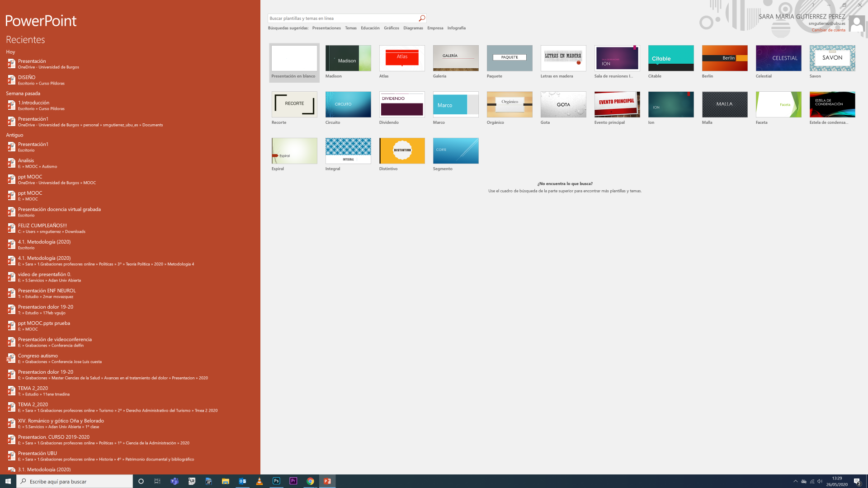
Task: Open the Help question mark icon
Action: tap(813, 5)
